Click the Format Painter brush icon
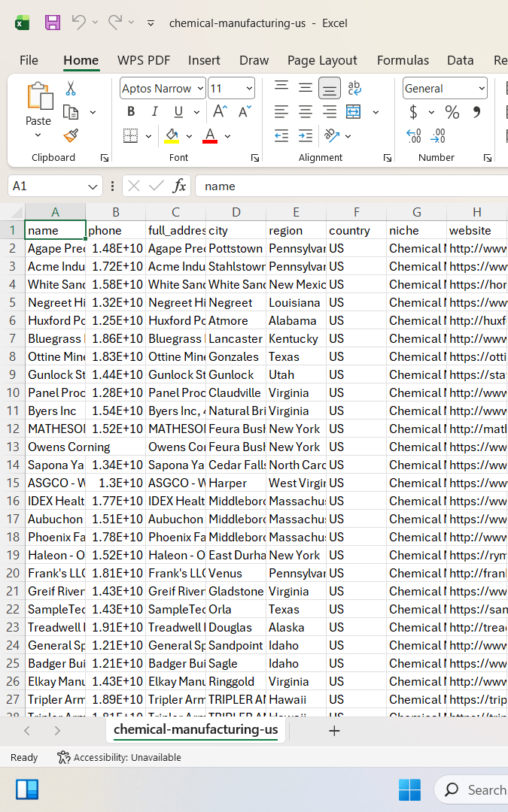 [x=71, y=135]
